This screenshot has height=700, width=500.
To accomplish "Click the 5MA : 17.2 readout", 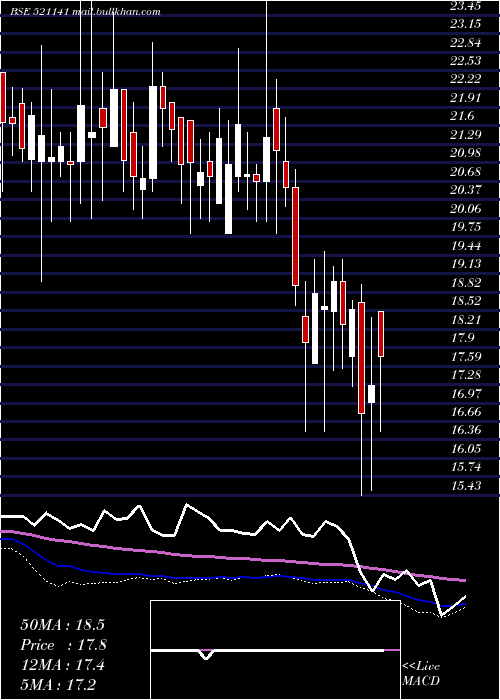I will point(58,684).
